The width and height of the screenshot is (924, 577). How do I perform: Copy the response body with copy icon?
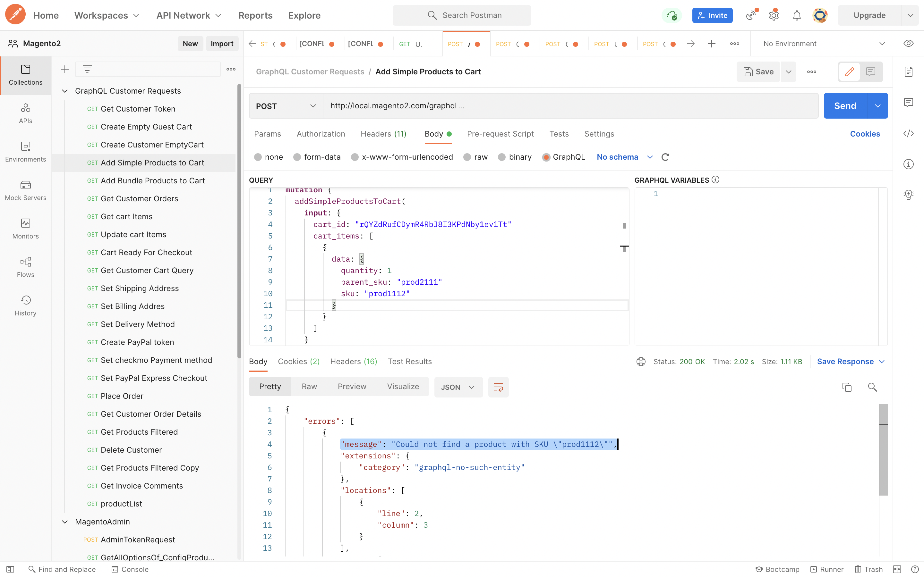click(846, 387)
